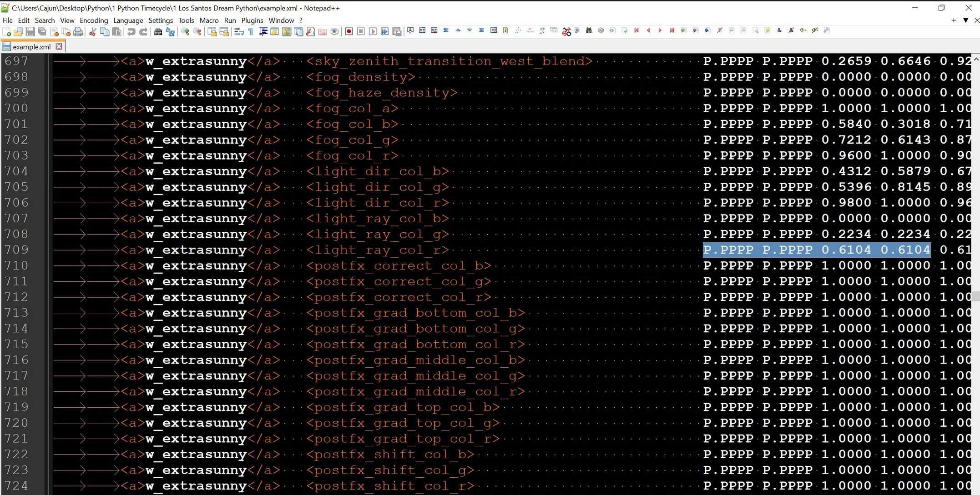
Task: Click the plus button to add new tab
Action: [x=953, y=20]
